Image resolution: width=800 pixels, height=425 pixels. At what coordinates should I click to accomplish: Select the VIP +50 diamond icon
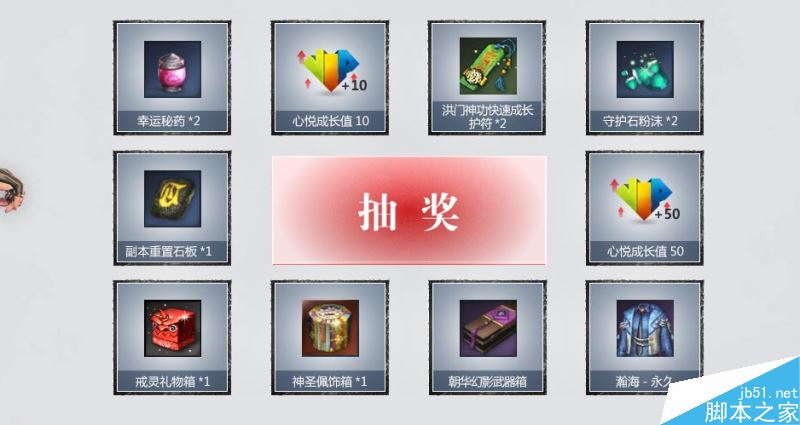(x=645, y=199)
